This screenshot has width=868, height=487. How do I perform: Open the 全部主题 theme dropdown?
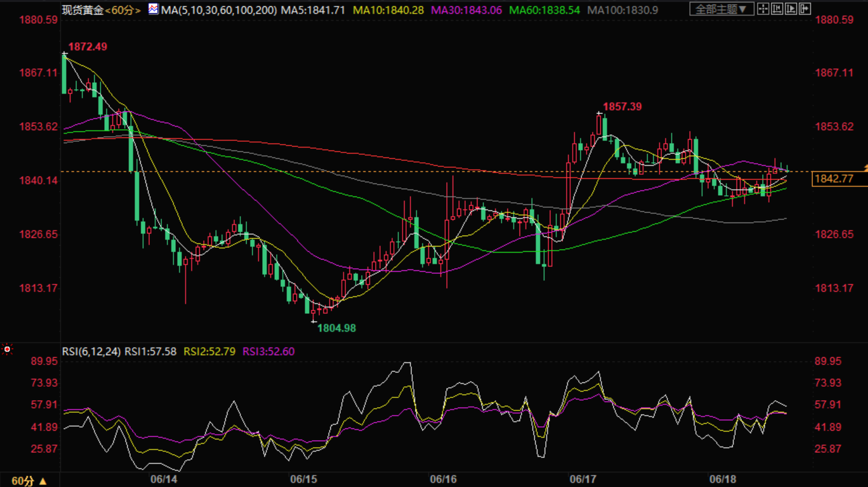(x=721, y=9)
